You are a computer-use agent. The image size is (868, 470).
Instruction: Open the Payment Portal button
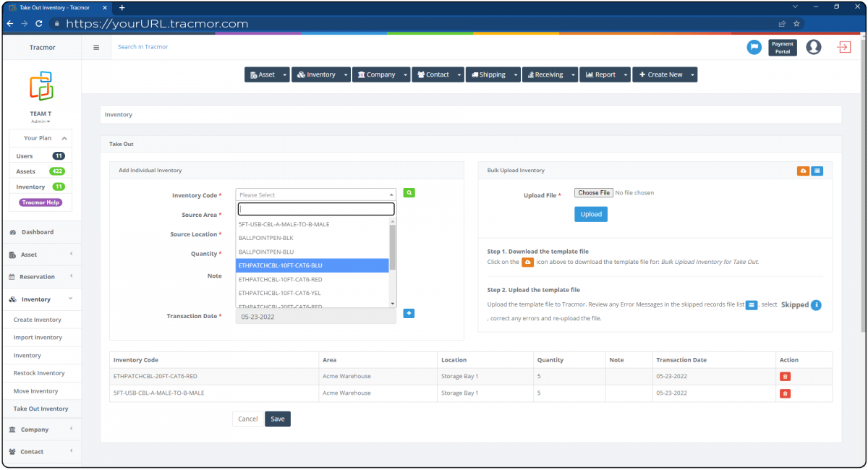(x=783, y=48)
